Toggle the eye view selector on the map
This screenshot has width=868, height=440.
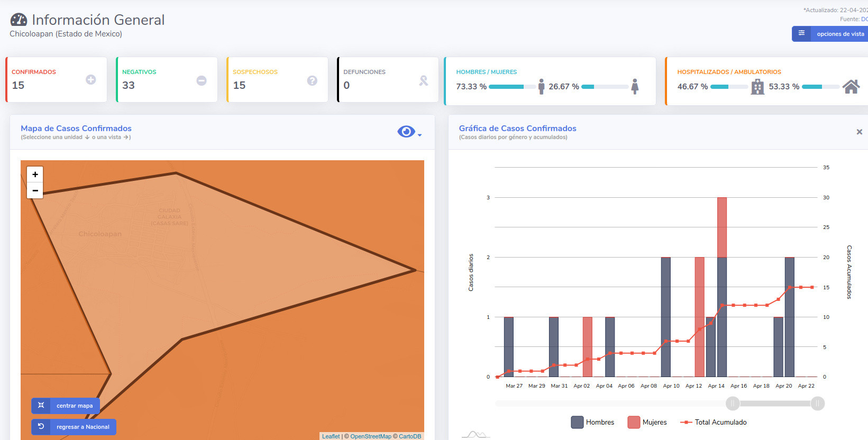click(x=406, y=132)
